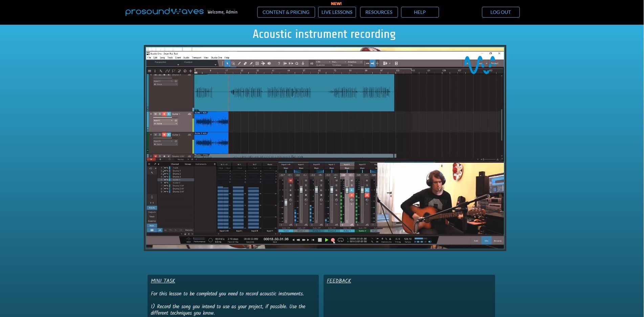644x317 pixels.
Task: Click the Track channel volume fader
Action: tap(286, 202)
